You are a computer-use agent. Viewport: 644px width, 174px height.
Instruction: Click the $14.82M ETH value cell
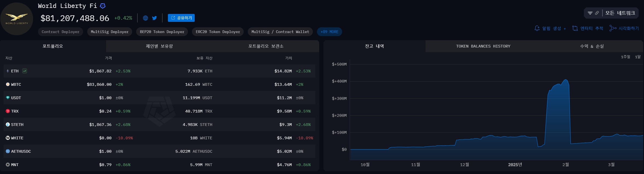pos(283,71)
